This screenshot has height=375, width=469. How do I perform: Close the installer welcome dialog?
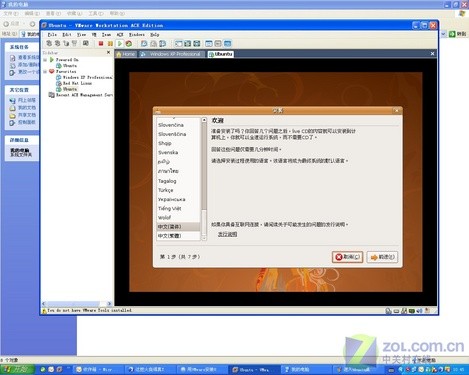[397, 111]
